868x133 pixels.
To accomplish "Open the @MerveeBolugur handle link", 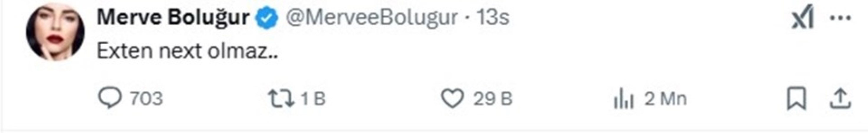I will click(x=372, y=17).
